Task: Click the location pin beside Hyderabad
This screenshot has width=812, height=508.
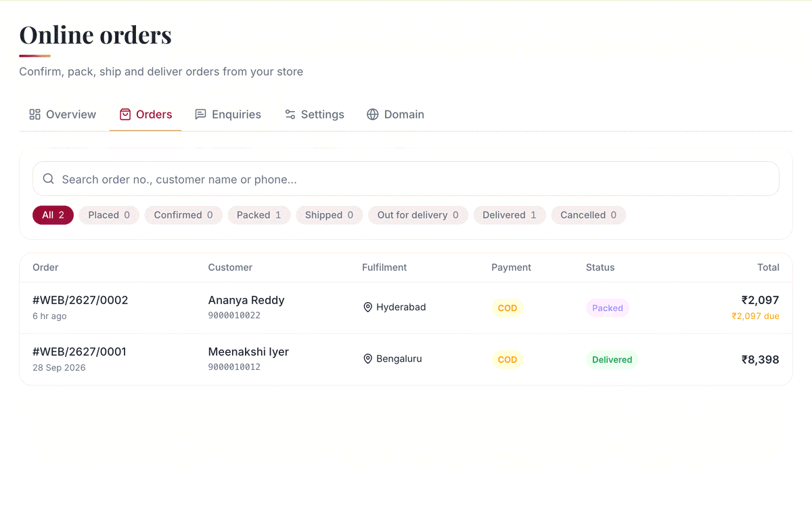Action: click(x=368, y=308)
